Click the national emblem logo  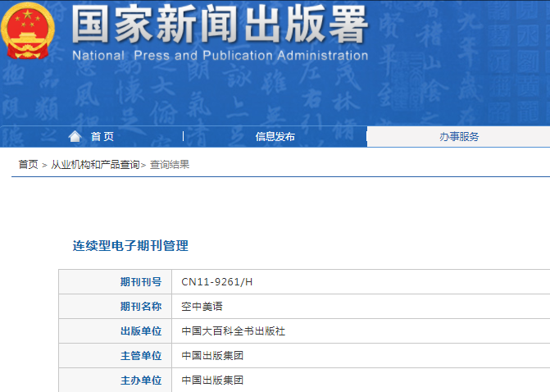click(x=28, y=31)
